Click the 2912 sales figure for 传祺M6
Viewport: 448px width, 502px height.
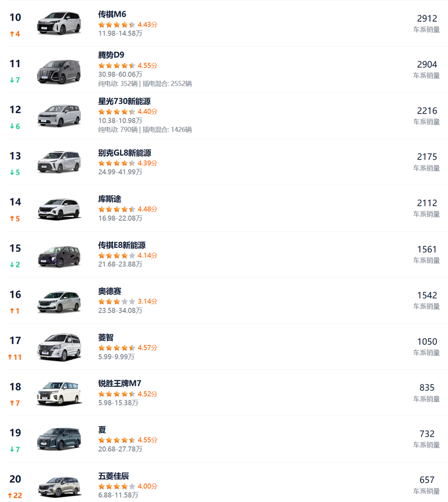click(427, 19)
